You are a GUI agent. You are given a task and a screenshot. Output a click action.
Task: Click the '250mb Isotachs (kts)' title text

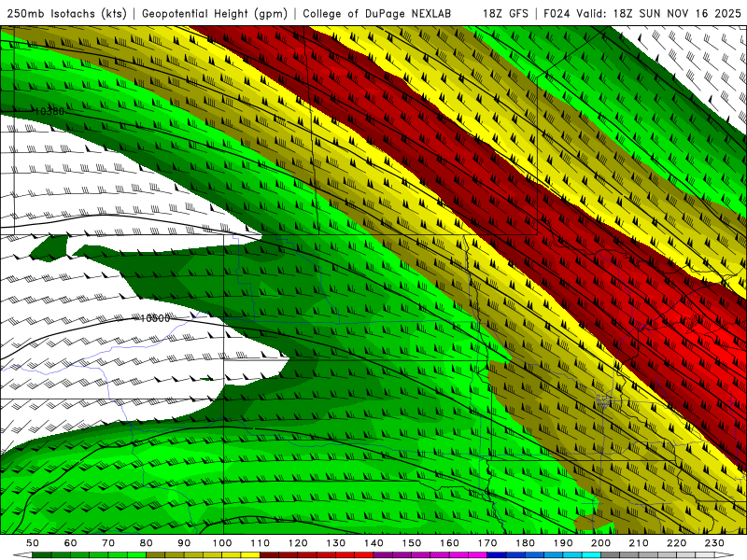(x=66, y=13)
